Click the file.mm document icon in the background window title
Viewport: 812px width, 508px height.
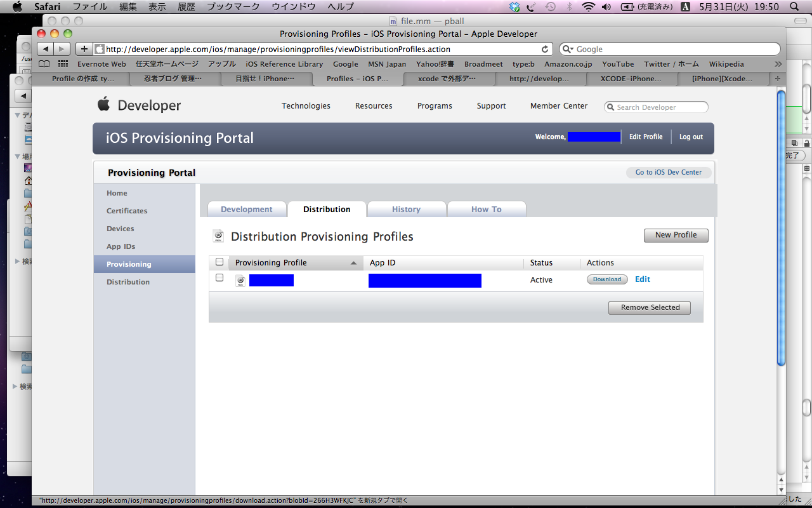tap(393, 21)
